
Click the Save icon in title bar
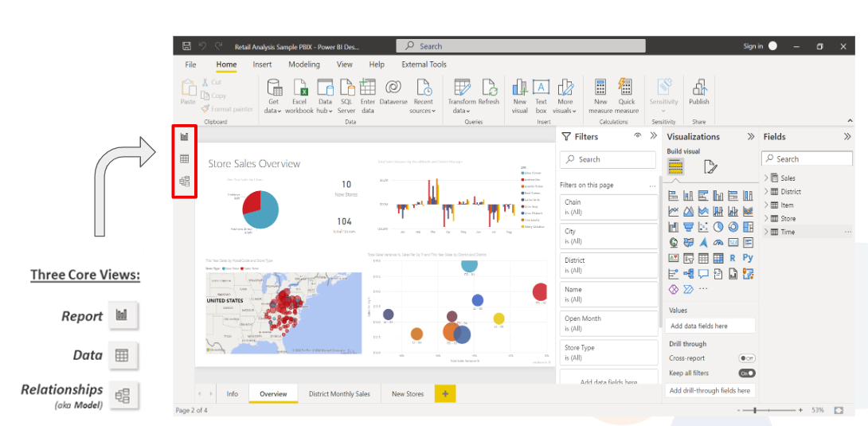186,46
